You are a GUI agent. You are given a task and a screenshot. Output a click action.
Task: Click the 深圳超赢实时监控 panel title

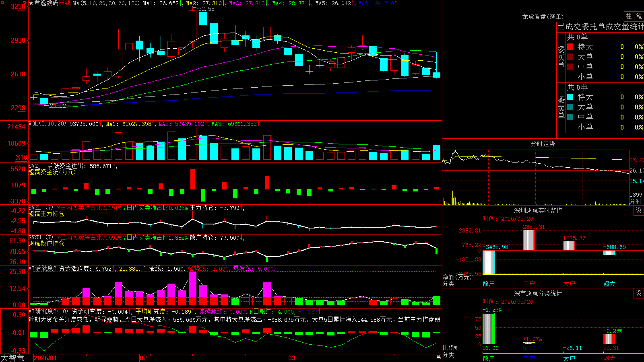538,210
